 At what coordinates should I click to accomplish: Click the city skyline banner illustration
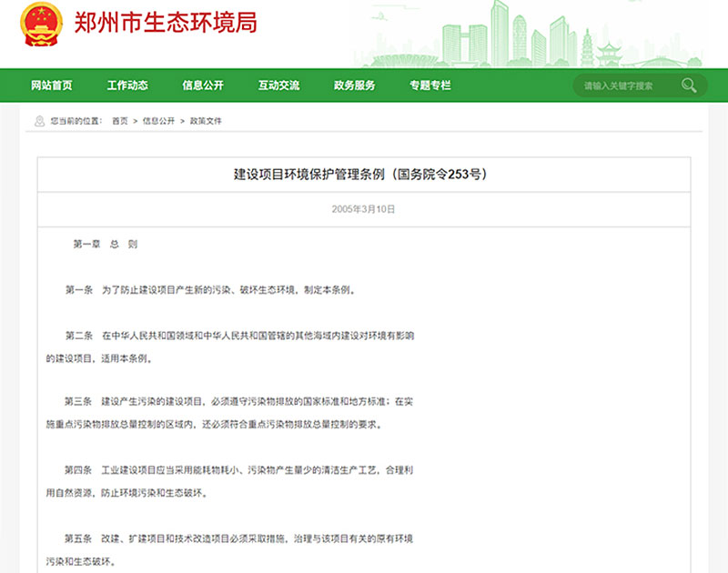click(x=546, y=36)
